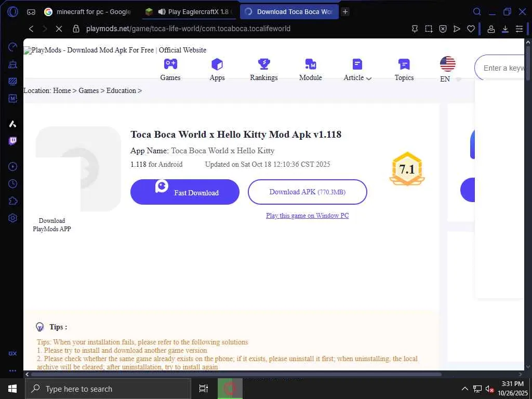
Task: Open the downloads toolbar icon
Action: [x=505, y=29]
